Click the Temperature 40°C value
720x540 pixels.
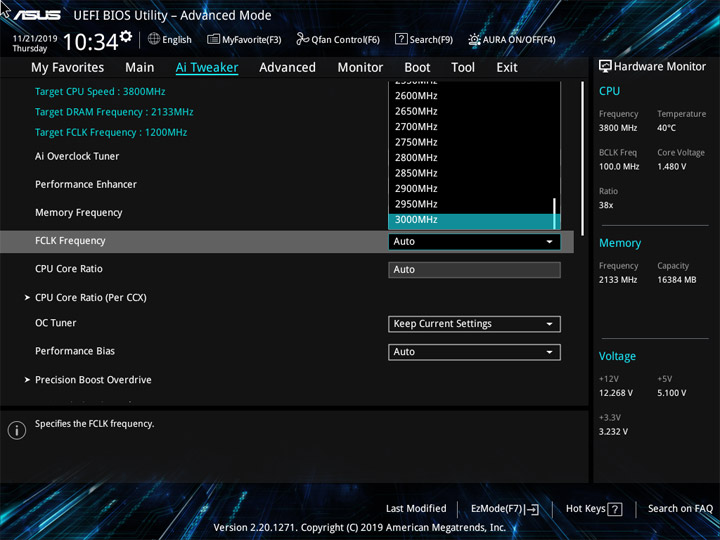click(666, 128)
